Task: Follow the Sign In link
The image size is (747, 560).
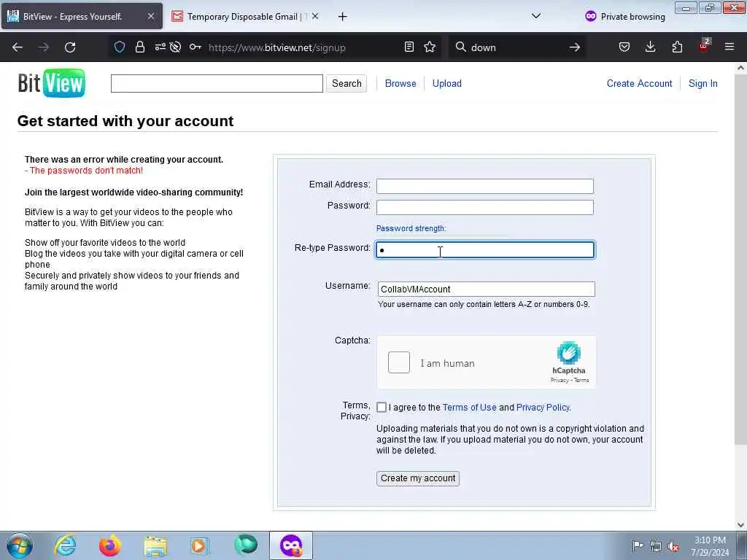Action: click(x=703, y=83)
